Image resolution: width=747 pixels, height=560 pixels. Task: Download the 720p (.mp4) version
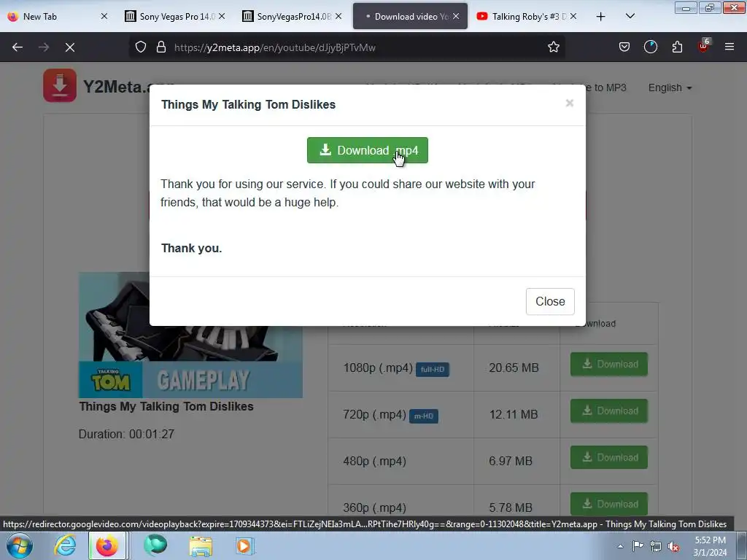609,411
